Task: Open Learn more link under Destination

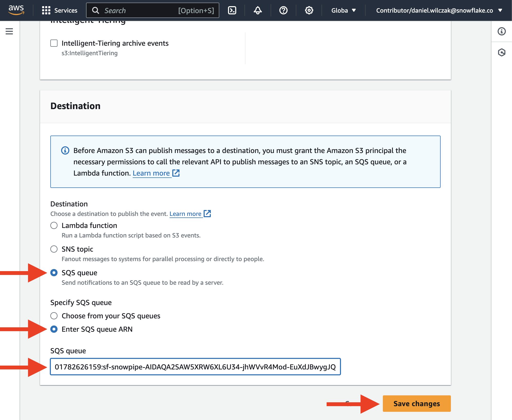Action: point(190,214)
